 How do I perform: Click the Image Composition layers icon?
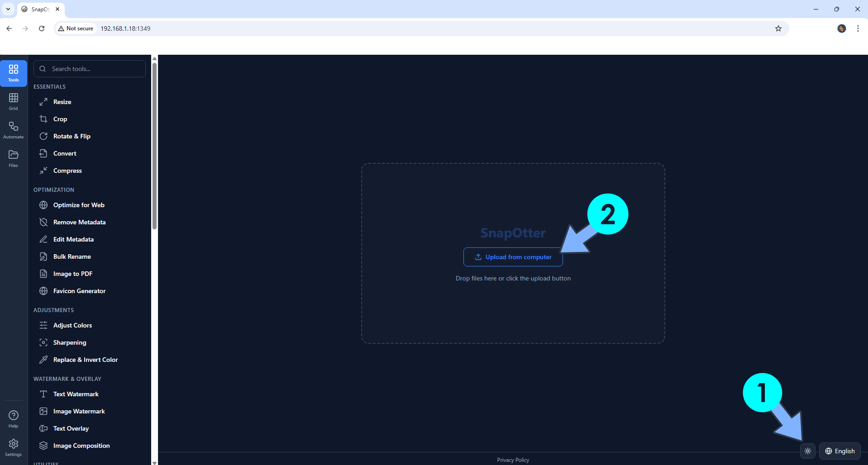tap(43, 446)
